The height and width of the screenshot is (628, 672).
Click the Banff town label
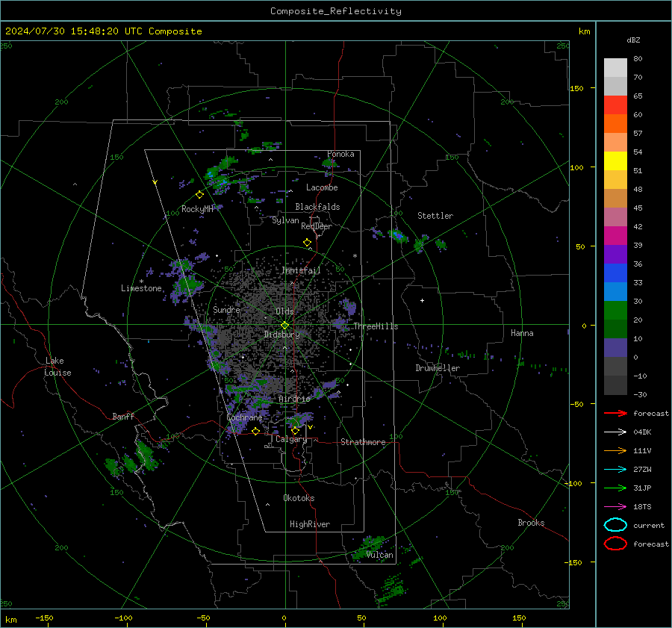click(x=123, y=416)
